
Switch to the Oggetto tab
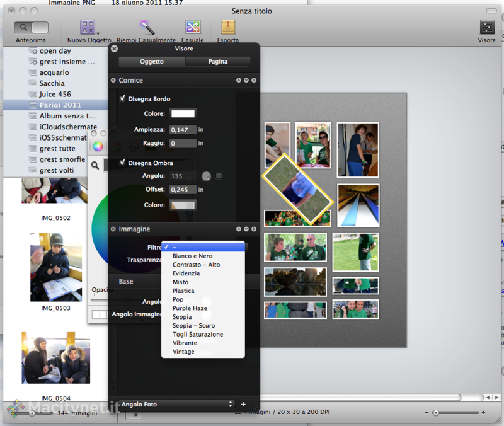coord(152,61)
